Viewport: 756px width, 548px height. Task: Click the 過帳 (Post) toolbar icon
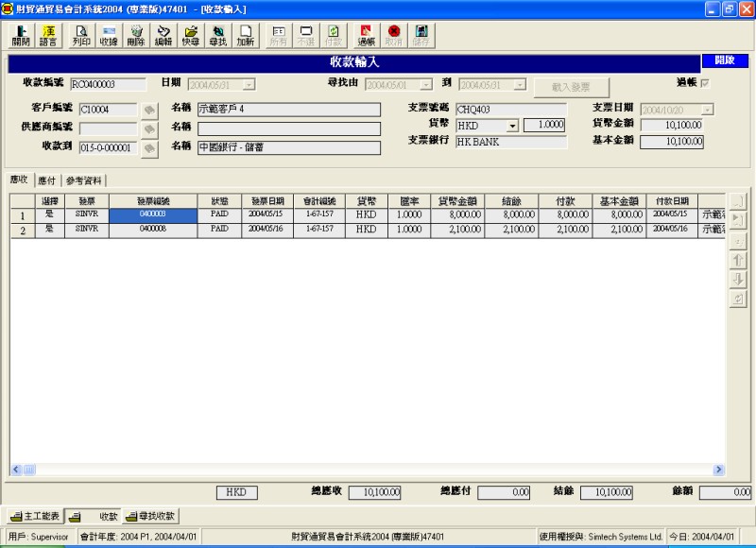pos(367,35)
